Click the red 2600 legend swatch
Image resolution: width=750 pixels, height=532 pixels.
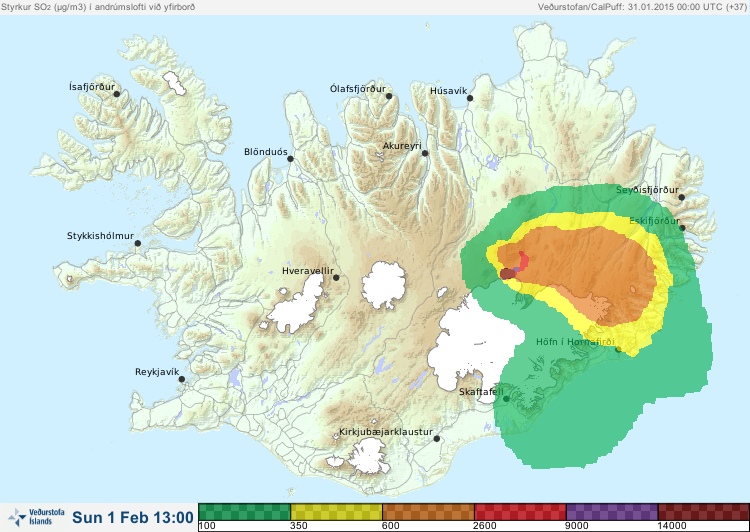520,512
